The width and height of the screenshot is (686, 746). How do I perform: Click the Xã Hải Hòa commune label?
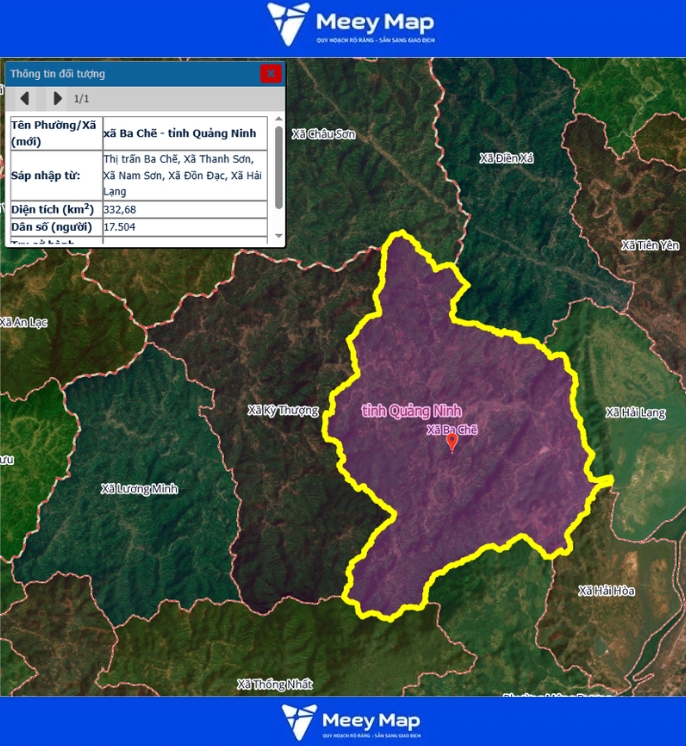pyautogui.click(x=606, y=591)
